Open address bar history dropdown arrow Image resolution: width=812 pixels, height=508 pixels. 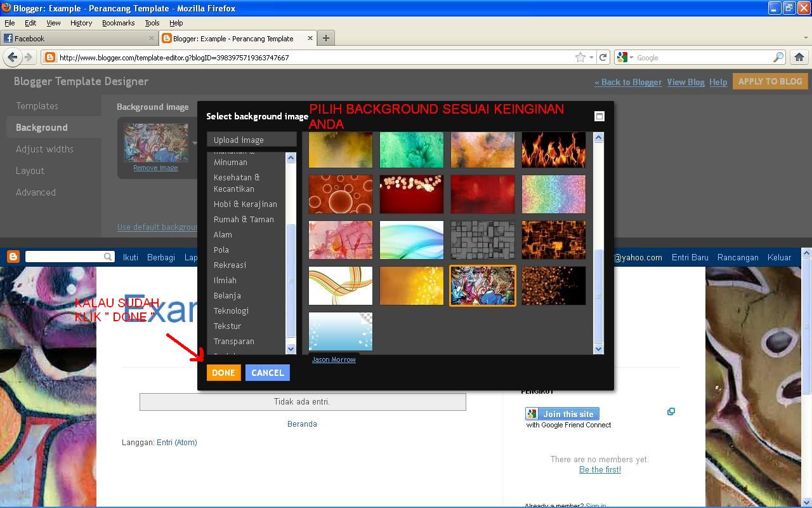coord(591,57)
